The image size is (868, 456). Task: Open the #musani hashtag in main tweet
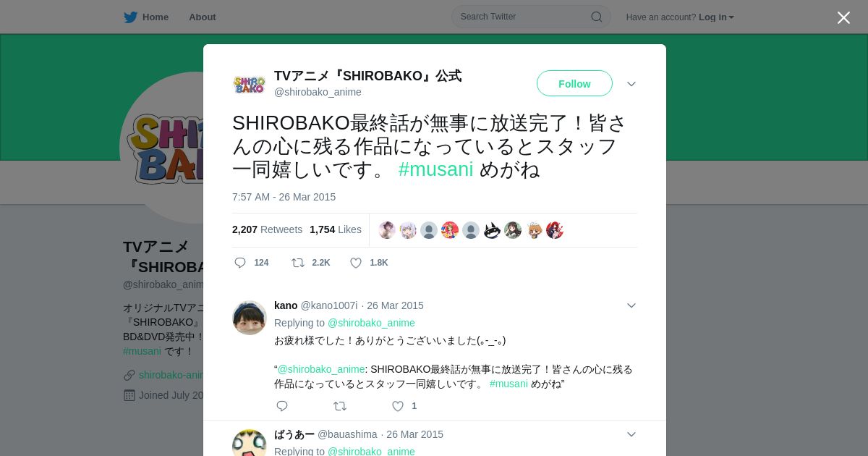point(435,169)
